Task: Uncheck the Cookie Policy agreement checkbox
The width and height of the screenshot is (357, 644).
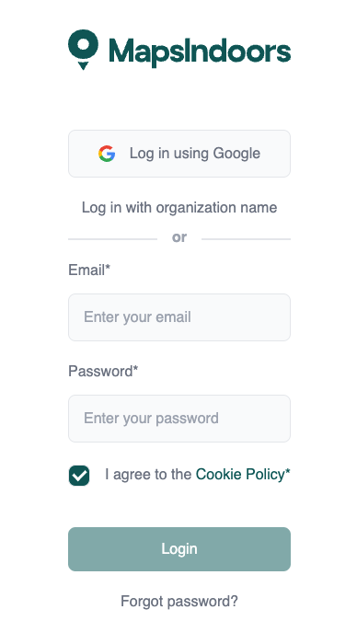Action: coord(79,476)
